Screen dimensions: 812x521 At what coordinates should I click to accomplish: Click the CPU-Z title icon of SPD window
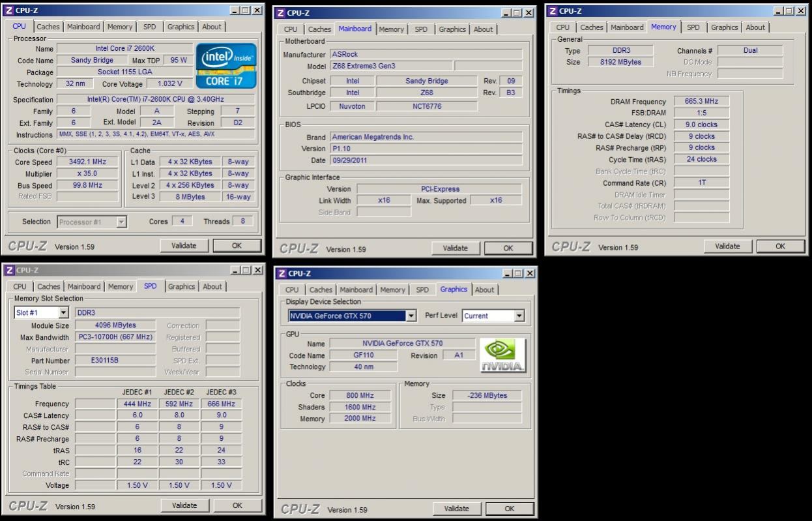coord(9,270)
